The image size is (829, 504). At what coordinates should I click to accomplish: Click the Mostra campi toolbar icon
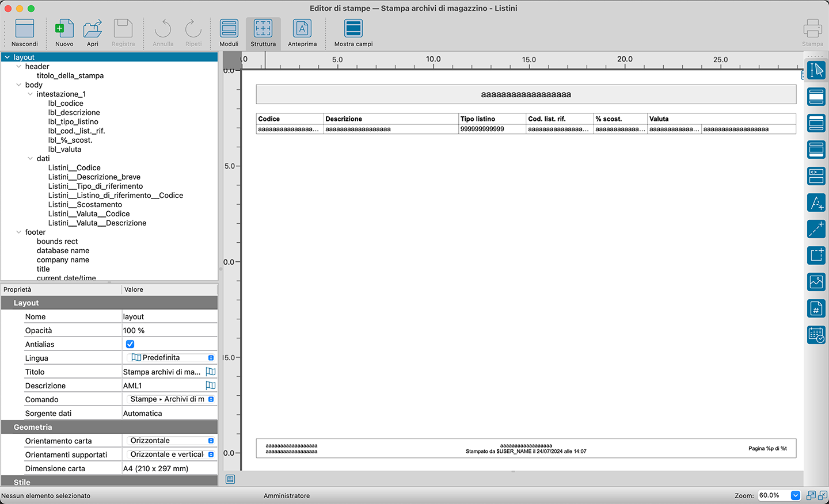click(x=353, y=33)
